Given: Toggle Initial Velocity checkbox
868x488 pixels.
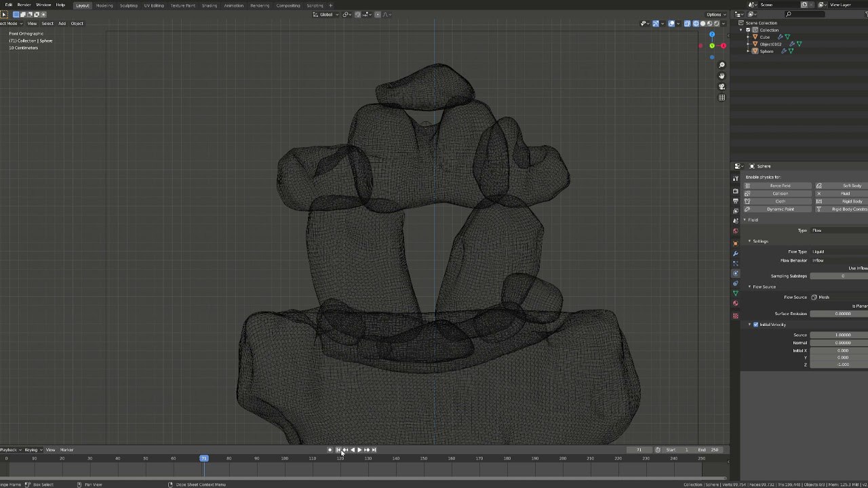Looking at the screenshot, I should [x=755, y=325].
